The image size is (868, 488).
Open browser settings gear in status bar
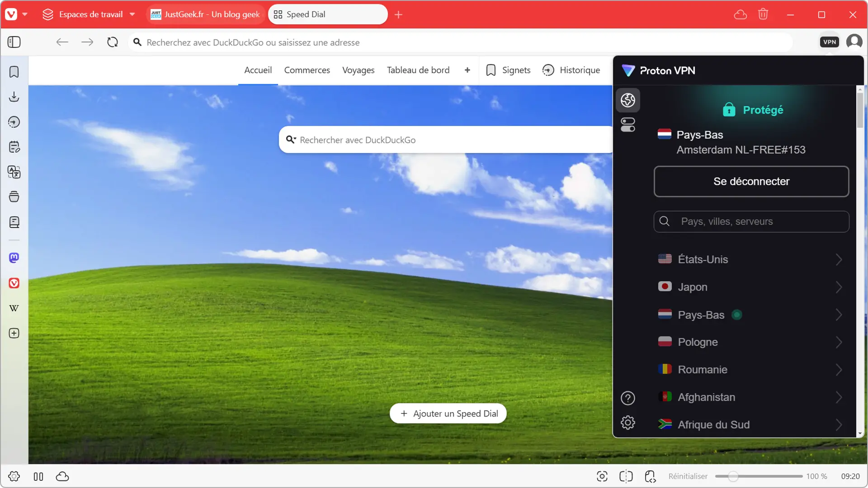coord(14,476)
